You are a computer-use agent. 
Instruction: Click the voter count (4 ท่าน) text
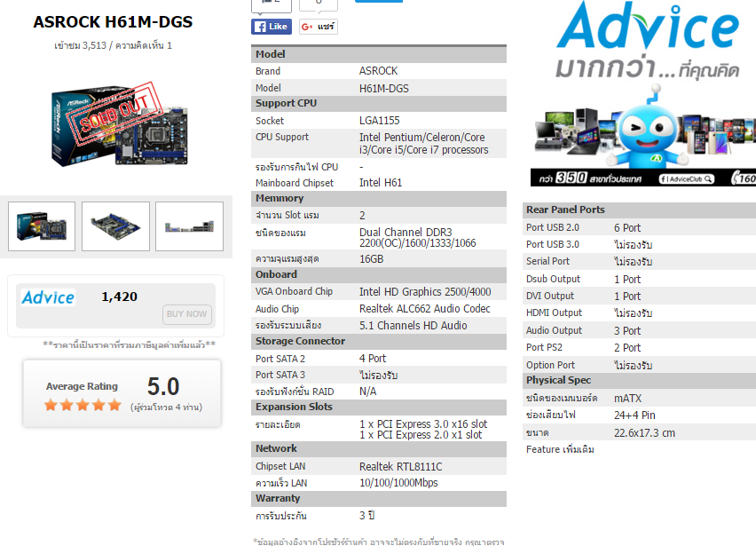click(x=166, y=408)
